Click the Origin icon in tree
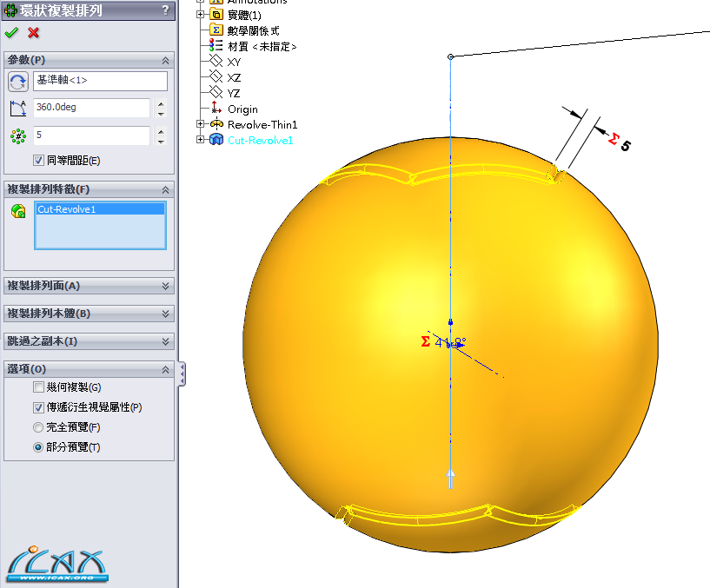710x588 pixels. [216, 108]
